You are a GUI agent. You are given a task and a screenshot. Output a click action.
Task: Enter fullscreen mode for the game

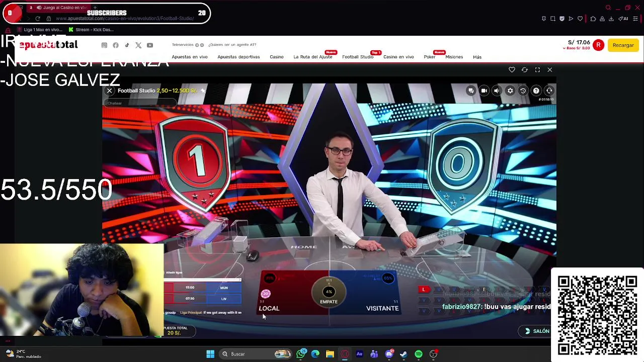(537, 70)
